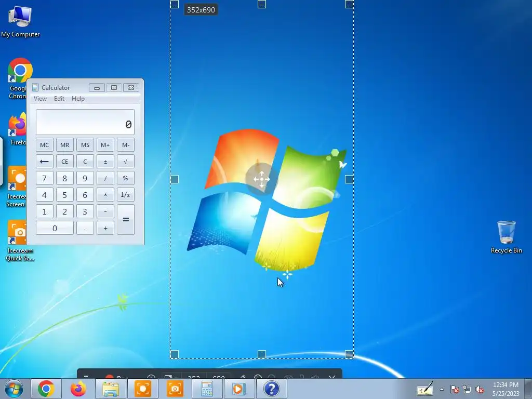Image resolution: width=532 pixels, height=399 pixels.
Task: Open Firefox desktop shortcut
Action: (18, 129)
